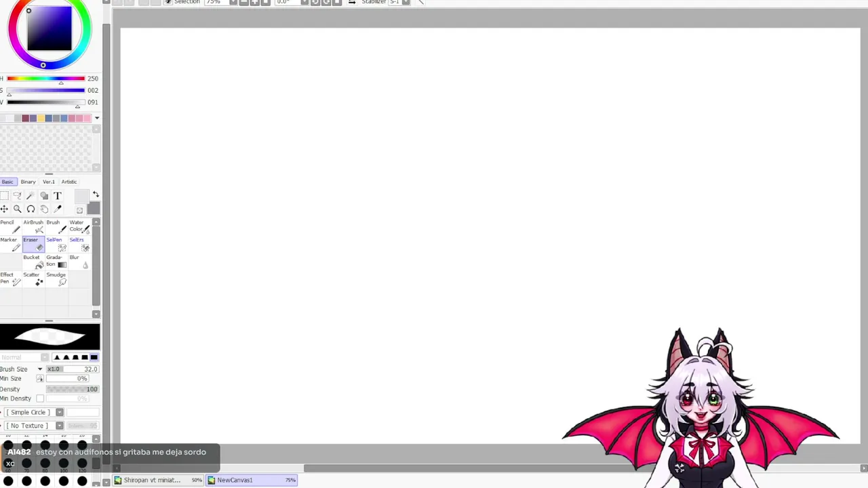This screenshot has width=868, height=488.
Task: Click the Density 100 slider
Action: point(73,389)
